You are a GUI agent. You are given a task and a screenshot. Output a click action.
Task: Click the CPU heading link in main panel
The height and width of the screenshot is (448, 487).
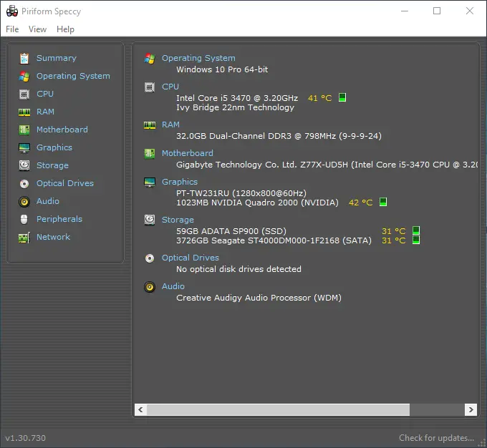point(170,87)
